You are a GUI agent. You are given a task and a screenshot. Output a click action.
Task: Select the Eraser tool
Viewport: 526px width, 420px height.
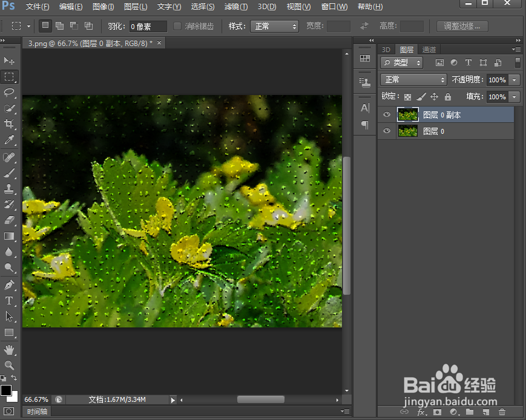point(9,220)
